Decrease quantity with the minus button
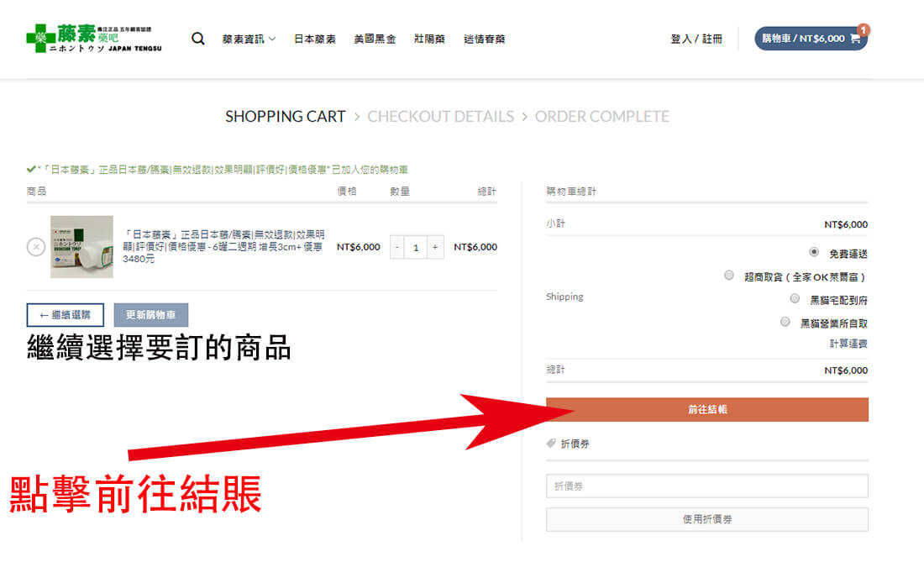Screen dimensions: 924x562 click(x=397, y=248)
